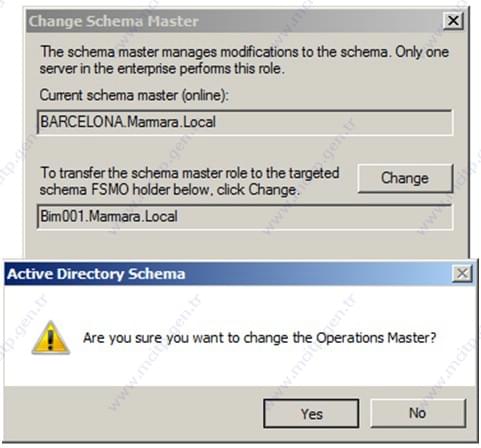Image resolution: width=481 pixels, height=448 pixels.
Task: Select the BARCELONA.Marmara.Local current master field
Action: click(x=245, y=122)
